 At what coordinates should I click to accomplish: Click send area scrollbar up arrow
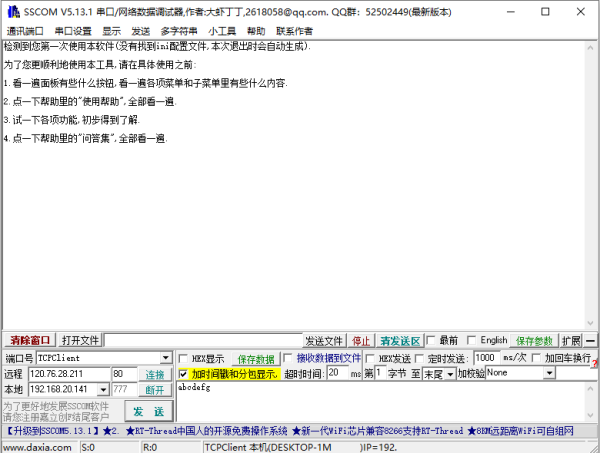tap(590, 388)
